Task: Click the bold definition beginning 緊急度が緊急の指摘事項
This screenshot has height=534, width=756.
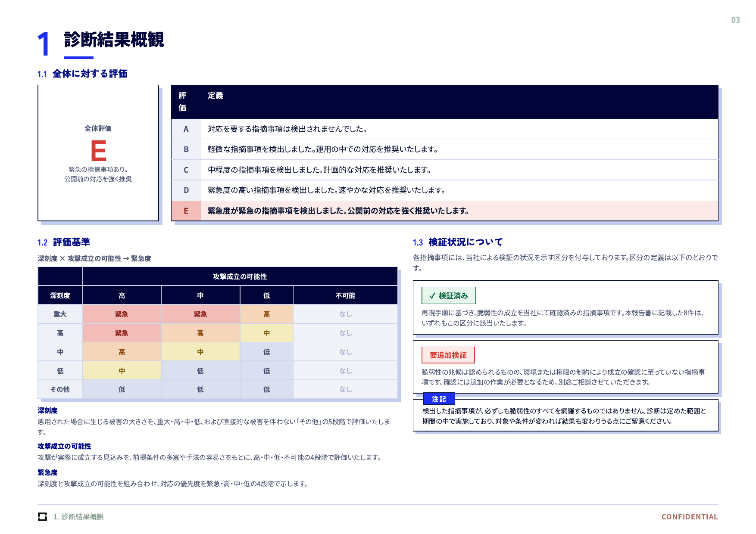Action: pos(338,211)
